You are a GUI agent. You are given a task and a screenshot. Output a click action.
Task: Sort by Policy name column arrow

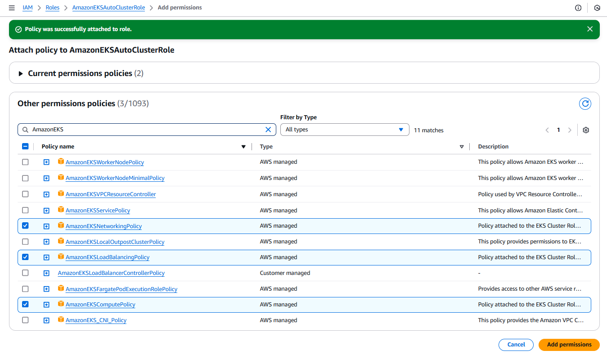[x=243, y=147]
